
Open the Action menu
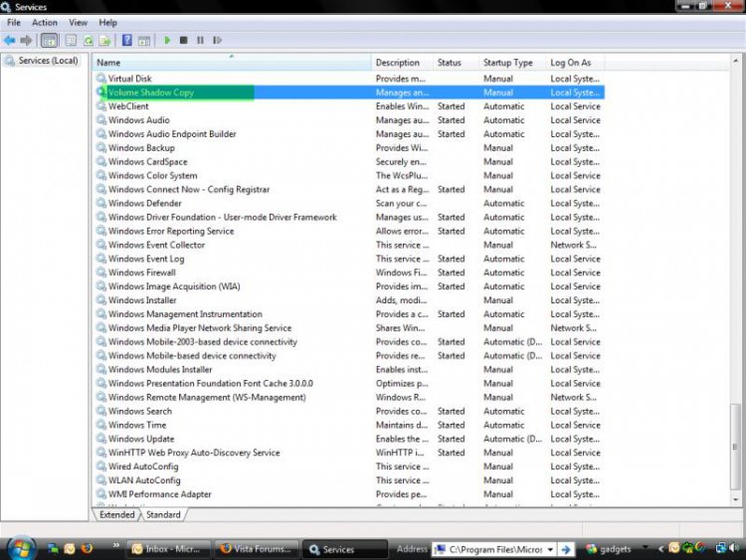[x=44, y=22]
